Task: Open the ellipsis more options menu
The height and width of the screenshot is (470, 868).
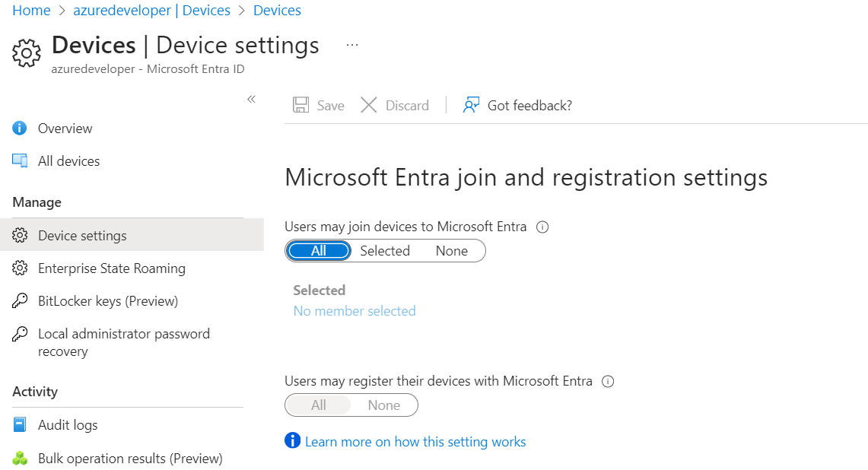Action: click(x=352, y=46)
